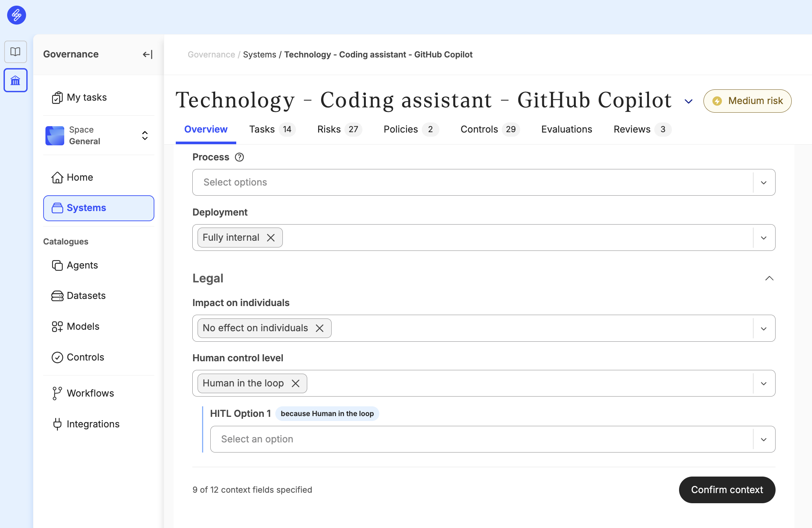Screen dimensions: 812x528
Task: Open the HITL Option 1 dropdown arrow
Action: pyautogui.click(x=764, y=439)
